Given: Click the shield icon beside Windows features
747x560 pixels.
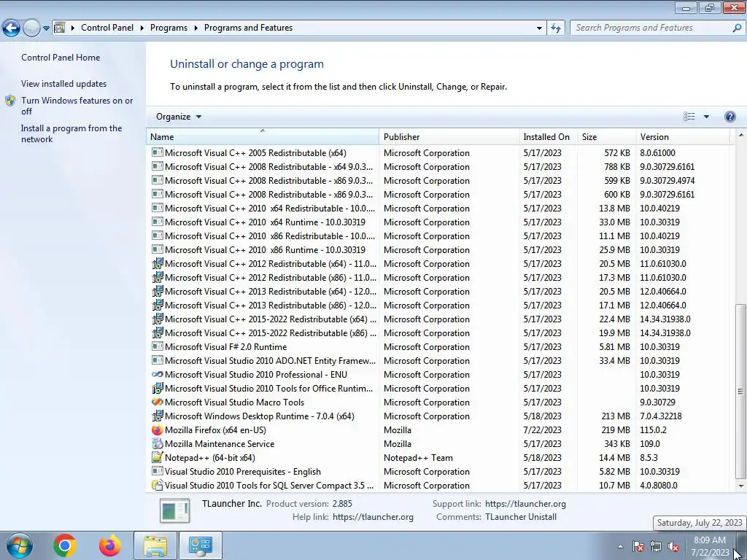Looking at the screenshot, I should click(10, 101).
